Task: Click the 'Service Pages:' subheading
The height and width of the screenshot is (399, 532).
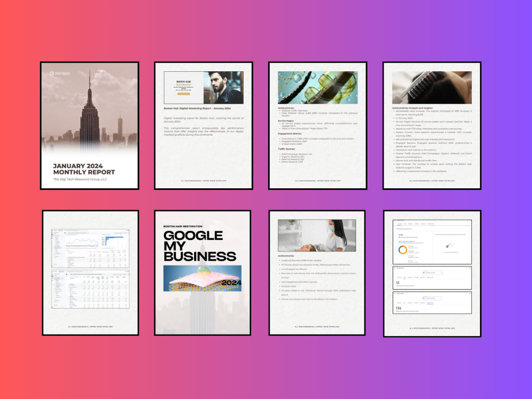Action: pos(286,121)
